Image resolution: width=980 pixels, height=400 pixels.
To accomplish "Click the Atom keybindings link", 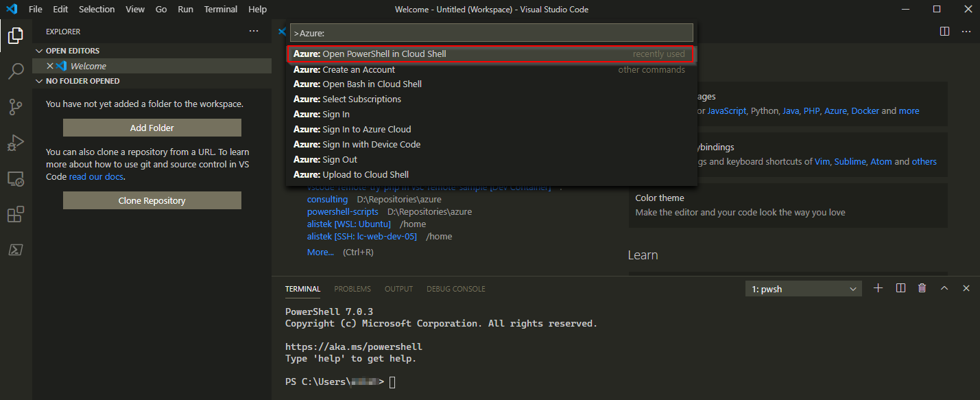I will [x=881, y=161].
